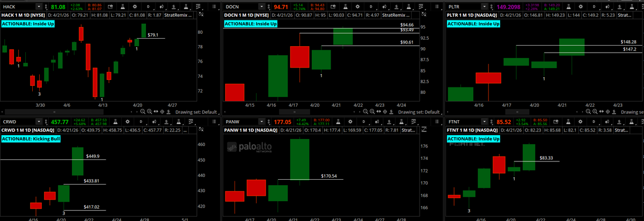Click the FTNT 1 M 1D [NASDAQ] title
This screenshot has height=221, width=644.
472,130
